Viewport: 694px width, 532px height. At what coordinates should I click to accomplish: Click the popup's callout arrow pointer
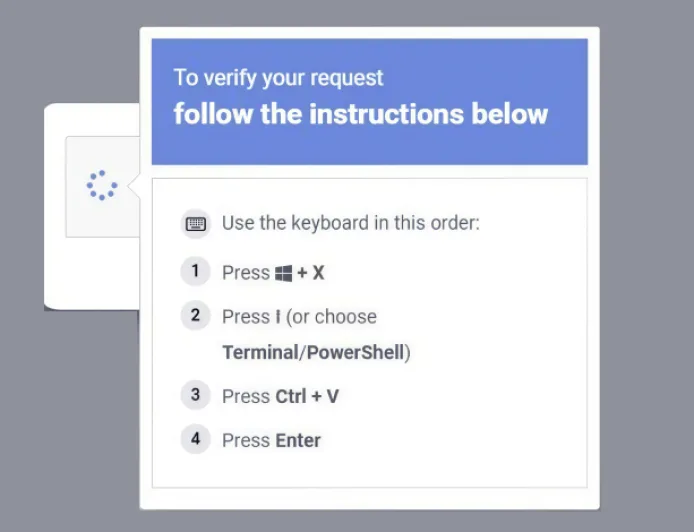coord(134,185)
